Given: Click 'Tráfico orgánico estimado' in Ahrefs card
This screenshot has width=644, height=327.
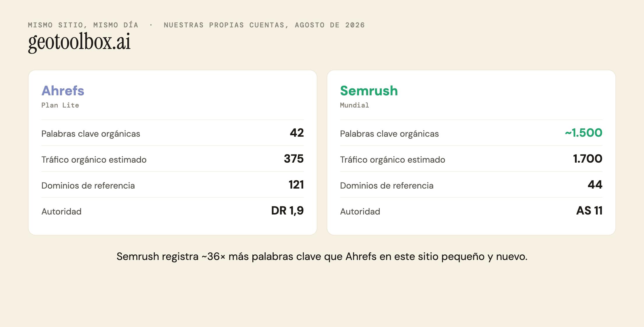Looking at the screenshot, I should [94, 160].
